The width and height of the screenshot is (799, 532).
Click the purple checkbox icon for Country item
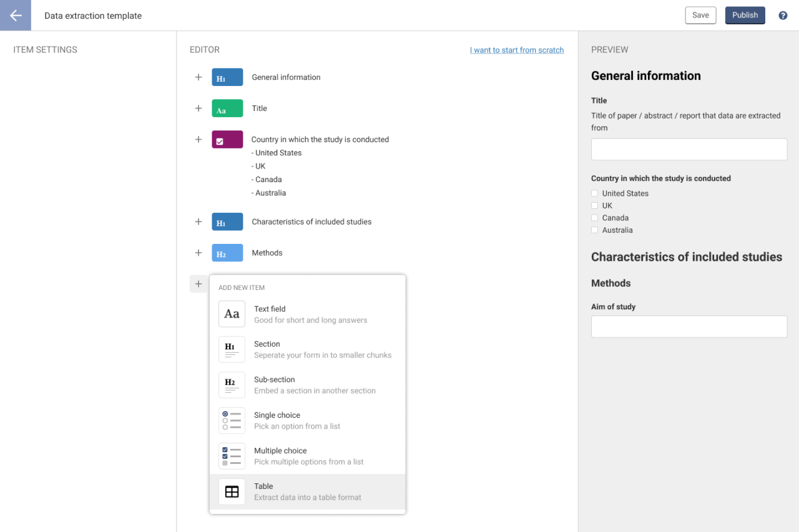tap(227, 140)
